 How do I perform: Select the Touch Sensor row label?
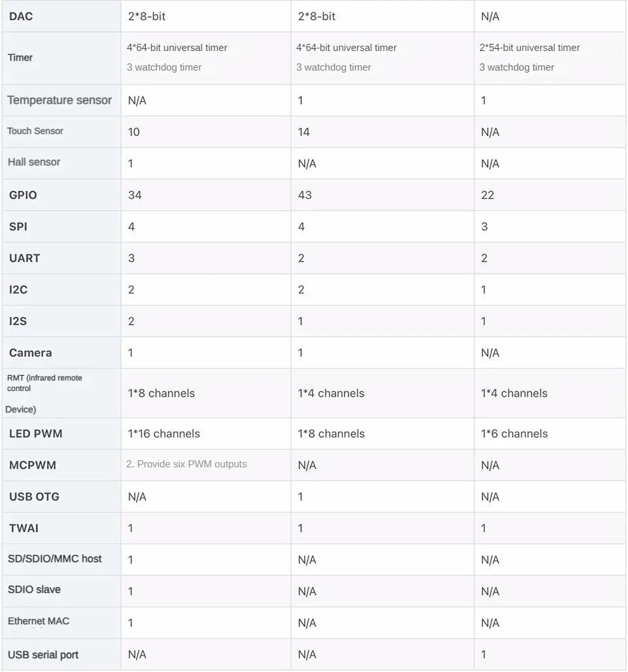click(x=35, y=131)
